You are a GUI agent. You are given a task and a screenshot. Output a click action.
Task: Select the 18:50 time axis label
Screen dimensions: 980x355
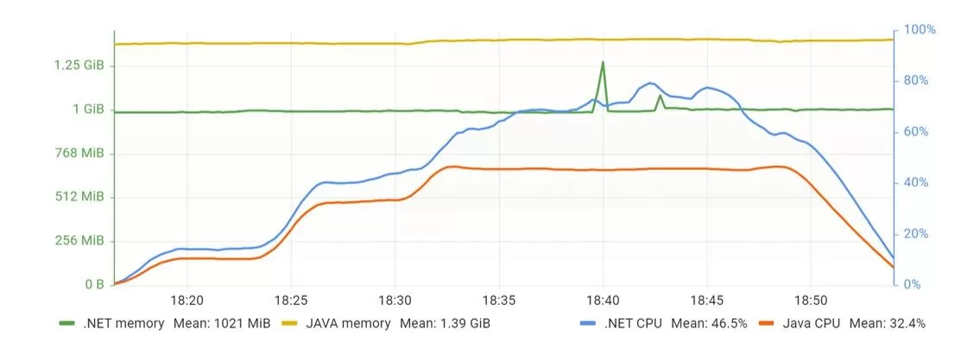811,301
